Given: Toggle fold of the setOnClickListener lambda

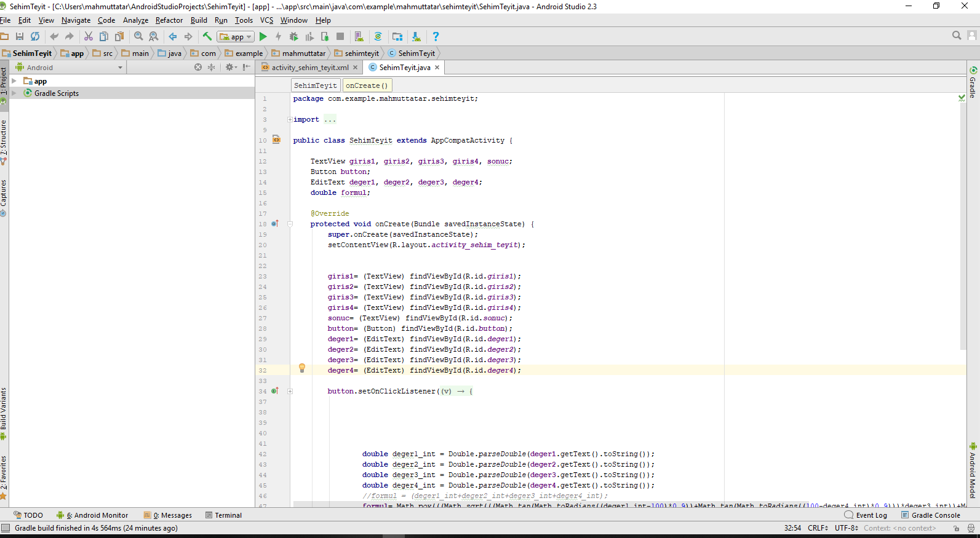Looking at the screenshot, I should pyautogui.click(x=290, y=392).
